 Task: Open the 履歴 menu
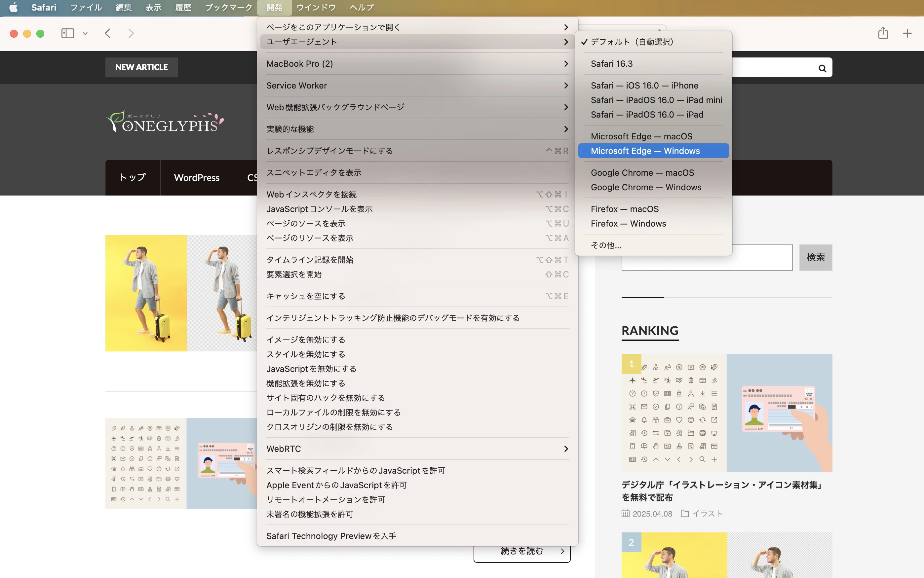[183, 8]
